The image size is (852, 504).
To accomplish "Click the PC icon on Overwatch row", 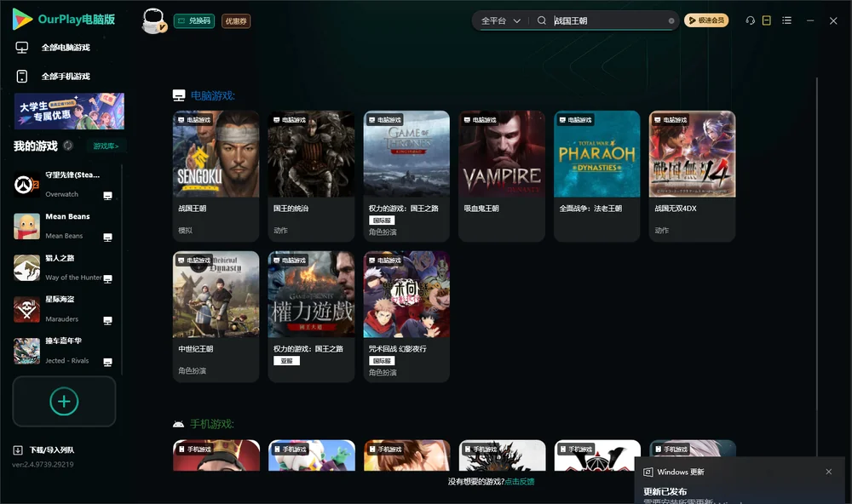I will coord(107,196).
